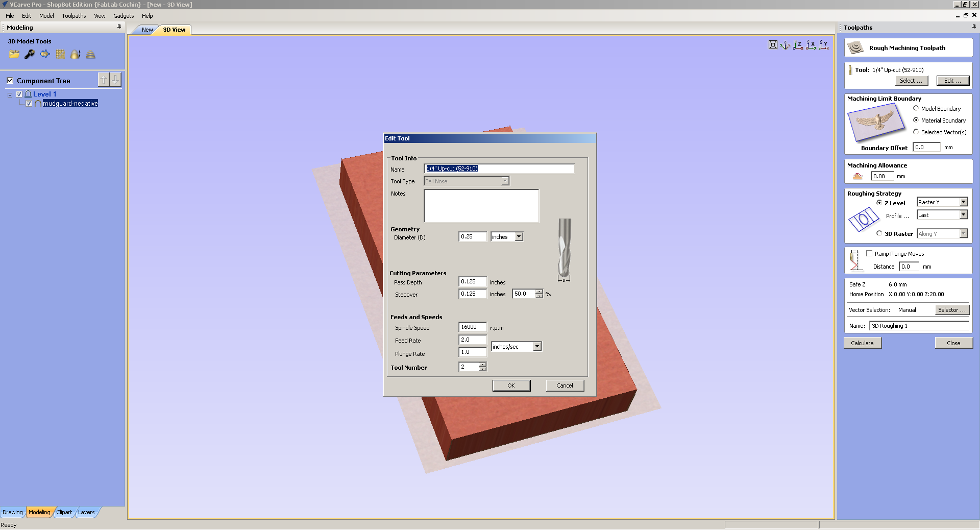Click the Spindle Speed field
This screenshot has height=530, width=980.
click(x=473, y=327)
